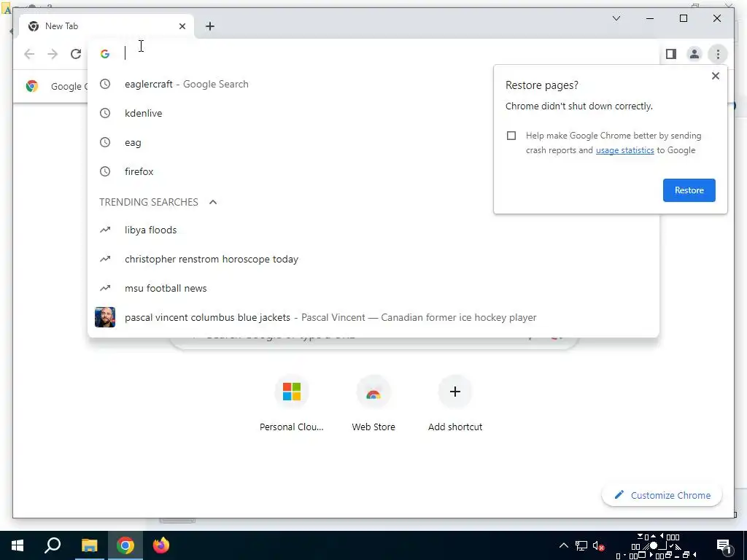Screen dimensions: 747x560
Task: Open the Windows Start menu
Action: (x=18, y=545)
